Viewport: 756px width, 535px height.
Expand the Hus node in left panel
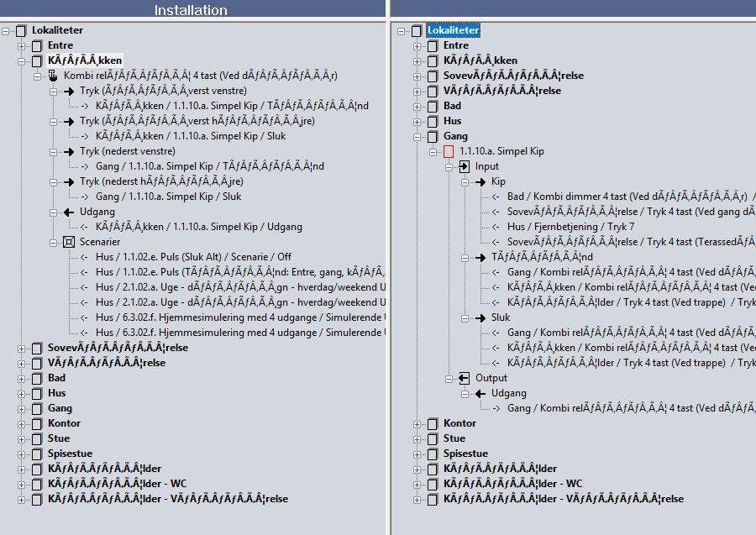21,393
